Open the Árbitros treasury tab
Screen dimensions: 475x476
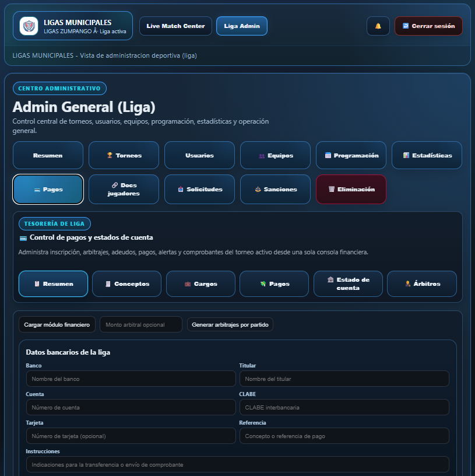click(421, 283)
